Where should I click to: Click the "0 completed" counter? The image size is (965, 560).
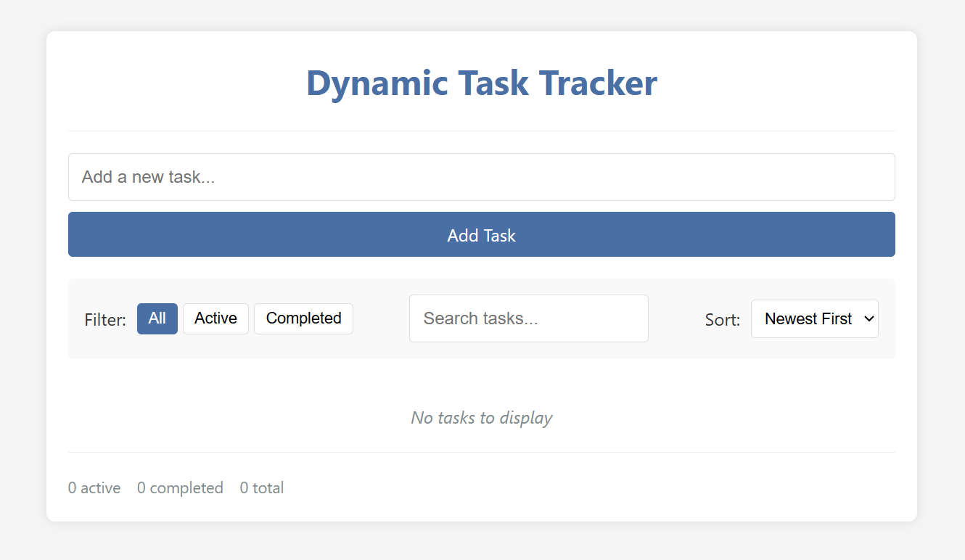pyautogui.click(x=180, y=488)
